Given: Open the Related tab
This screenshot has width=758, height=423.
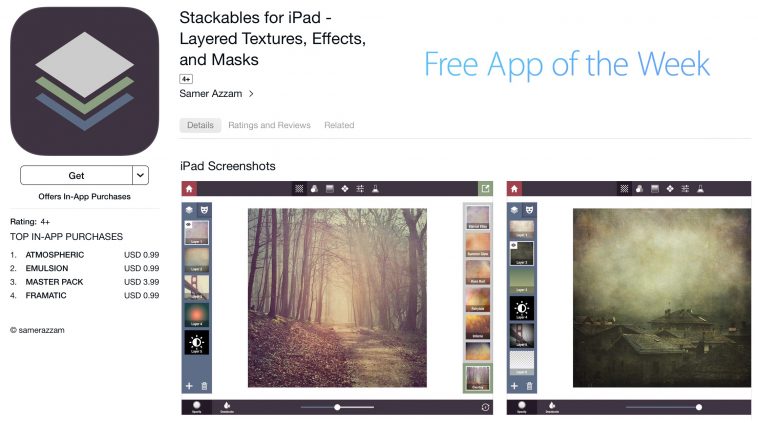Looking at the screenshot, I should [339, 125].
